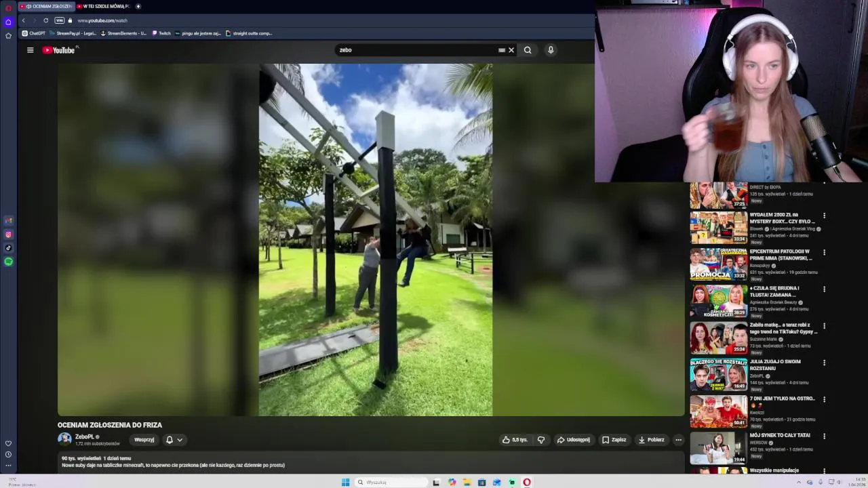Click the browser address bar URL

[102, 20]
